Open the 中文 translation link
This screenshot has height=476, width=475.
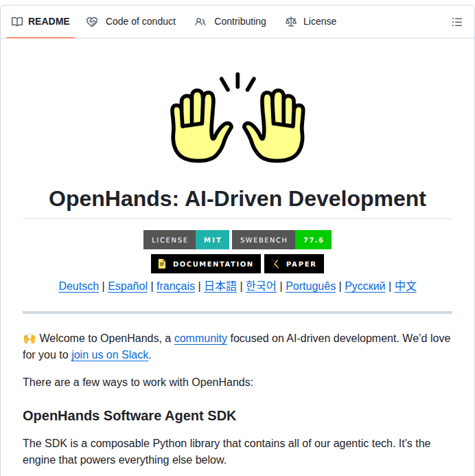coord(405,286)
